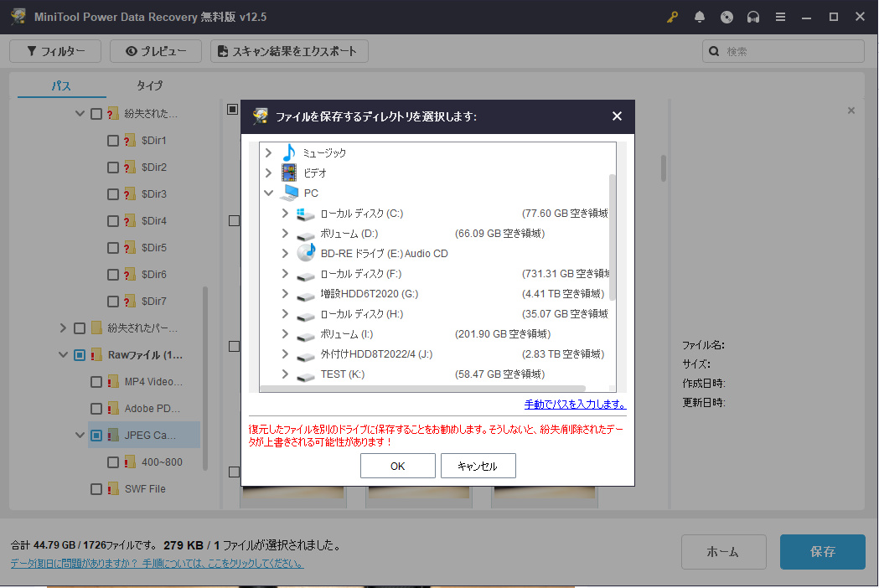Open the headset support icon

point(752,18)
